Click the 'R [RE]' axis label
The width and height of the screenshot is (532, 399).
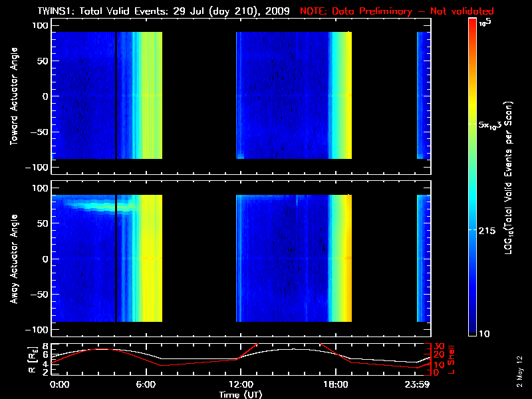pyautogui.click(x=32, y=360)
